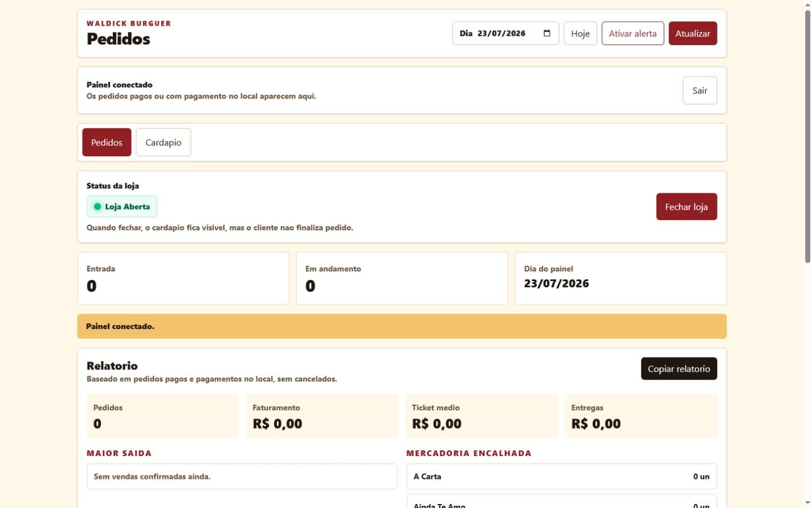Click the Pedidos page title
The width and height of the screenshot is (812, 508).
coord(119,39)
